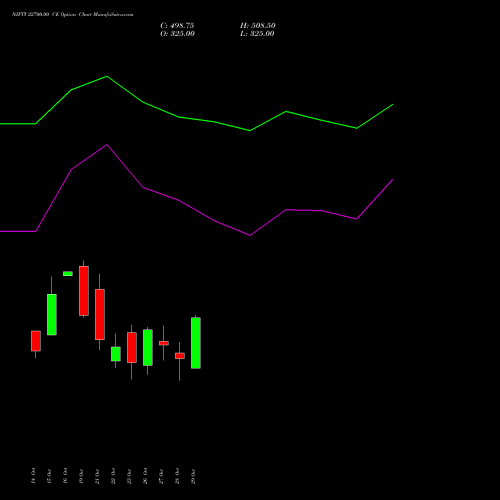Select the 23 Oct date label
500x500 pixels.
(x=129, y=476)
